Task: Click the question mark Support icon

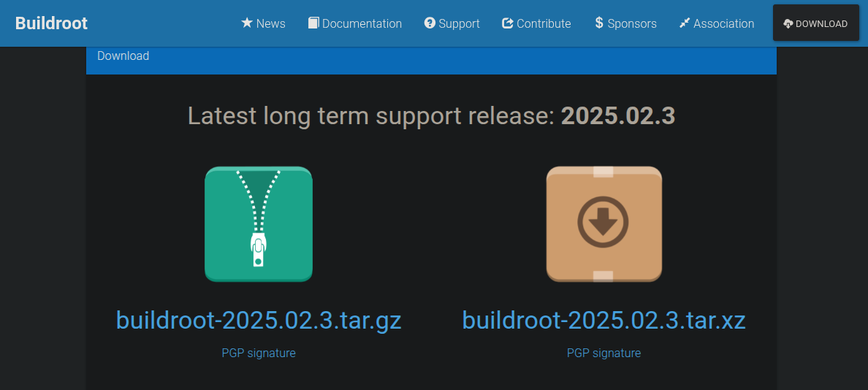Action: coord(430,23)
